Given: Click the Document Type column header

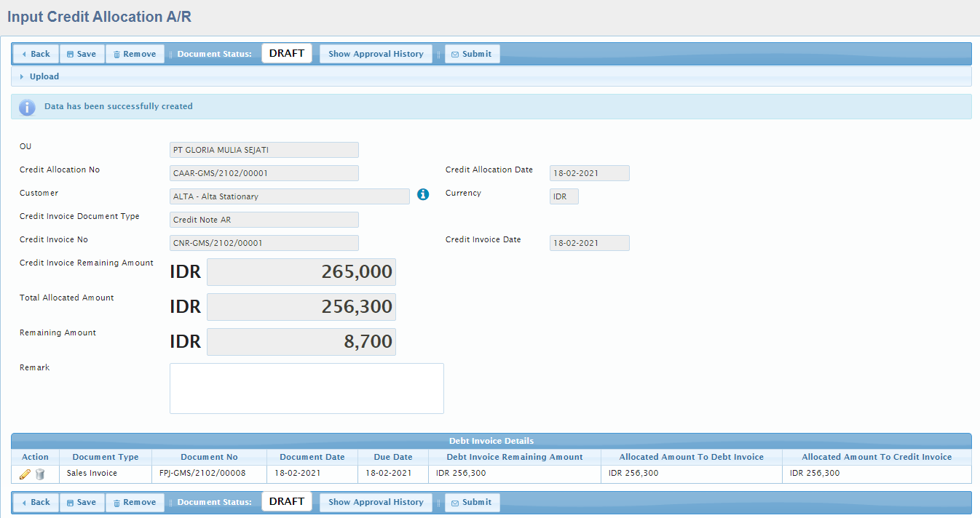Looking at the screenshot, I should (x=106, y=457).
